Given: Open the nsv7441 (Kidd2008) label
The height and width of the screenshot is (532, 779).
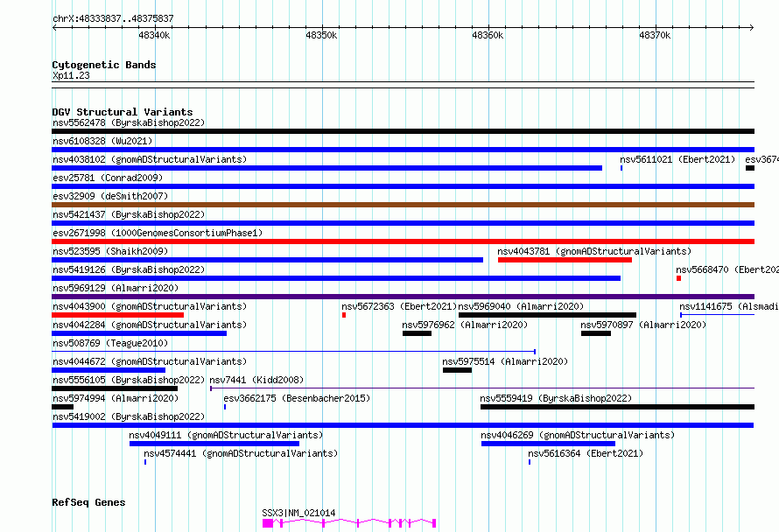Looking at the screenshot, I should (256, 380).
